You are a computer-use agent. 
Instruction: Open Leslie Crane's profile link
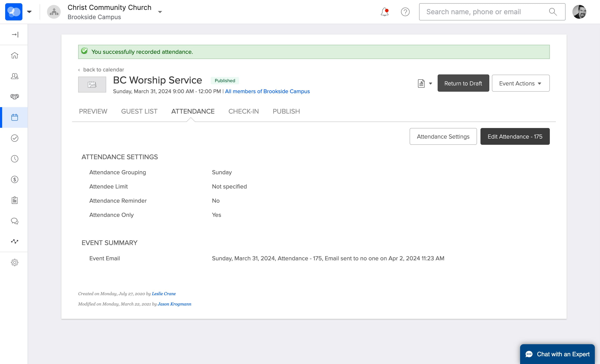tap(164, 294)
